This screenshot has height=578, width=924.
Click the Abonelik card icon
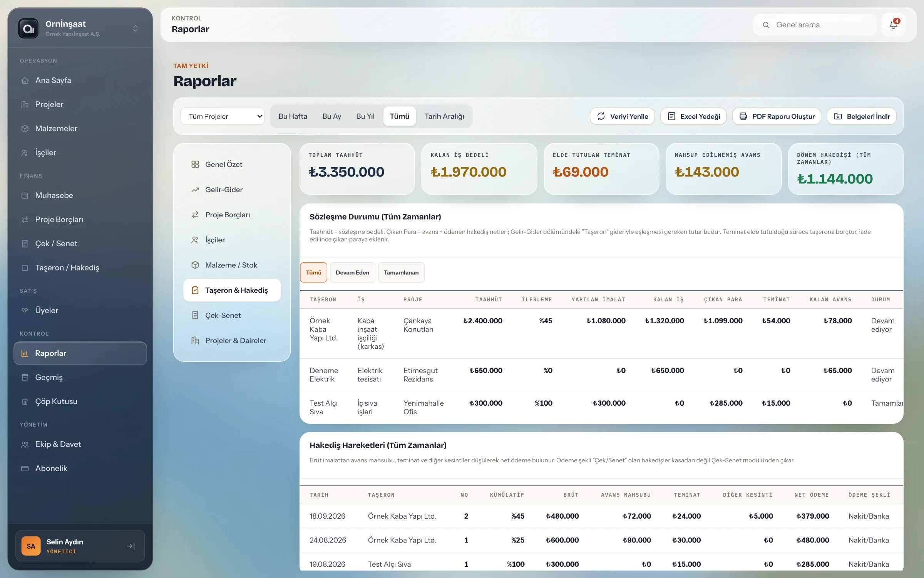25,469
